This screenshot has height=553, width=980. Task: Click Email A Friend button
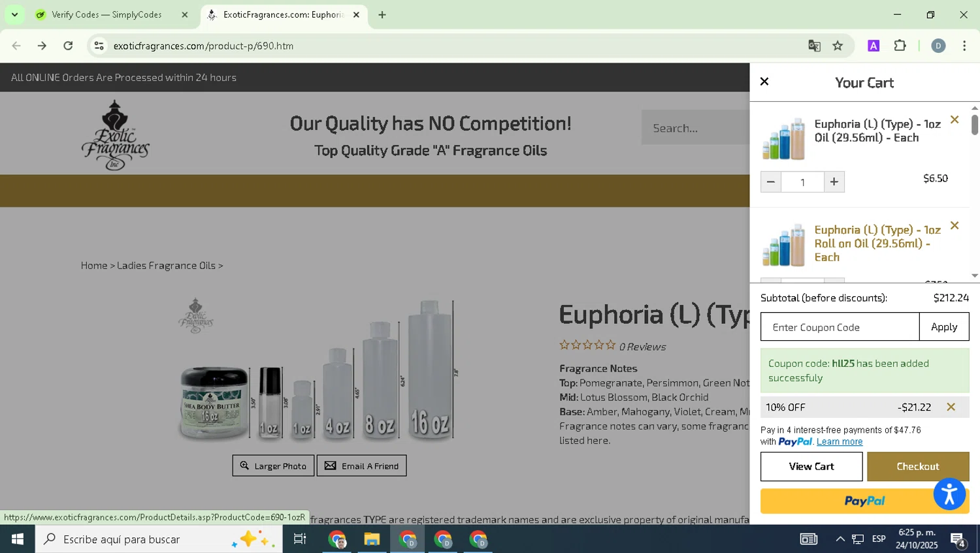click(x=361, y=466)
